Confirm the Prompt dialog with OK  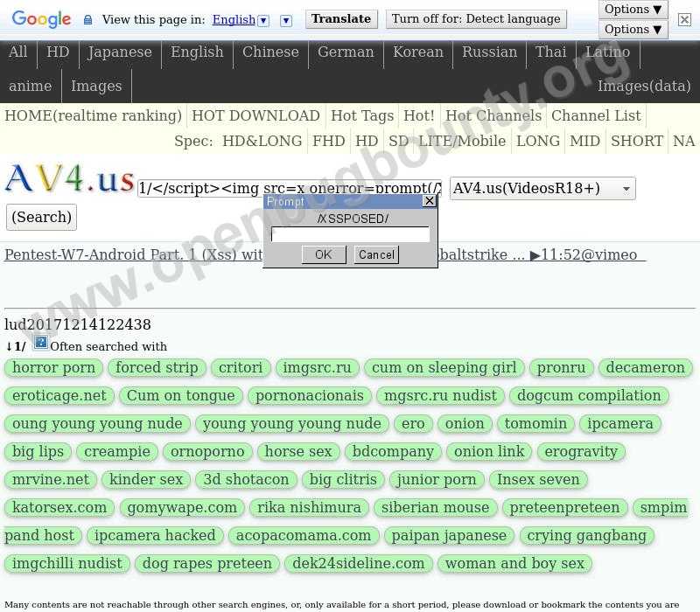(324, 254)
